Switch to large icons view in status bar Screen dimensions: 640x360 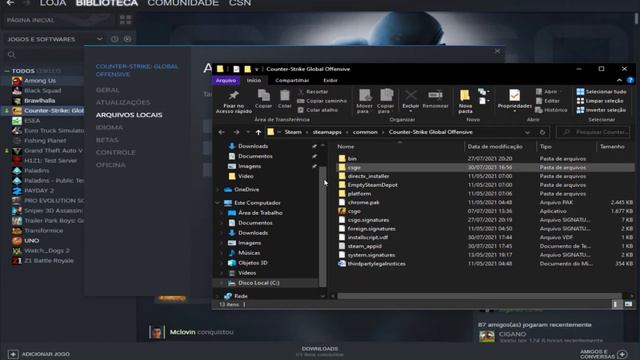click(x=628, y=304)
